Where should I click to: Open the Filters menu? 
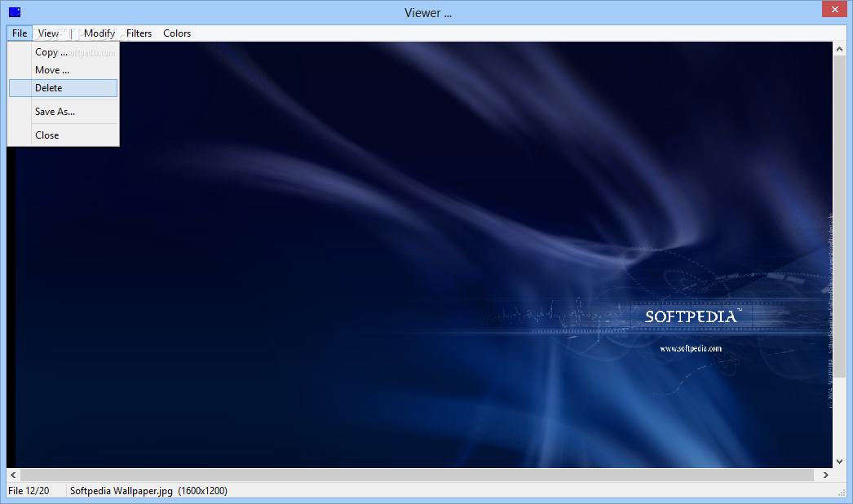[139, 33]
